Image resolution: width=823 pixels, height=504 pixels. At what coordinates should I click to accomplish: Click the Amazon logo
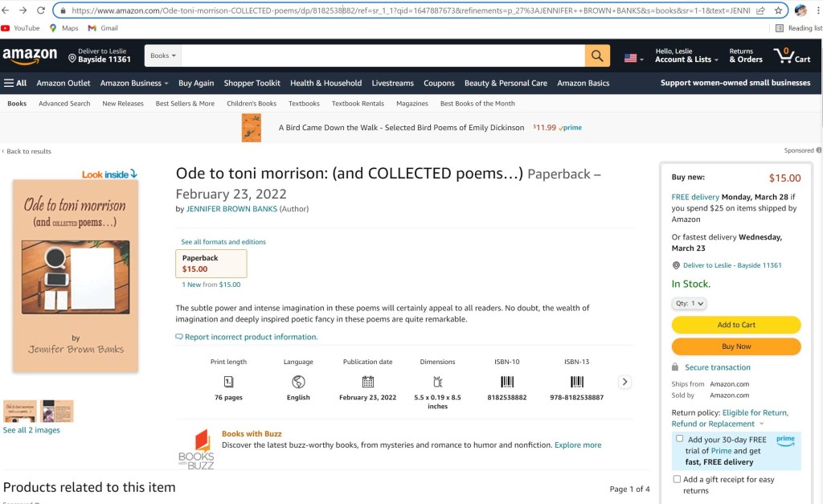30,55
